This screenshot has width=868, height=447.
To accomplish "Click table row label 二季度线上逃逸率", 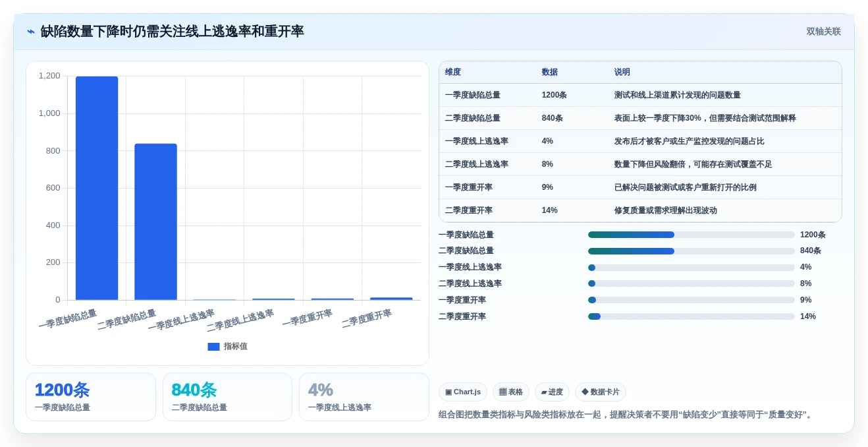I will (x=477, y=165).
